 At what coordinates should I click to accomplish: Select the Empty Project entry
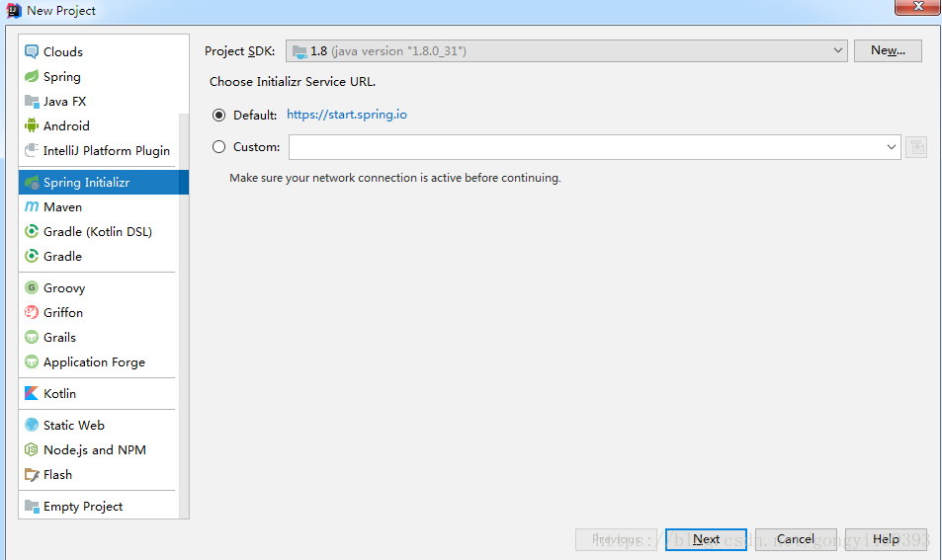[x=99, y=506]
